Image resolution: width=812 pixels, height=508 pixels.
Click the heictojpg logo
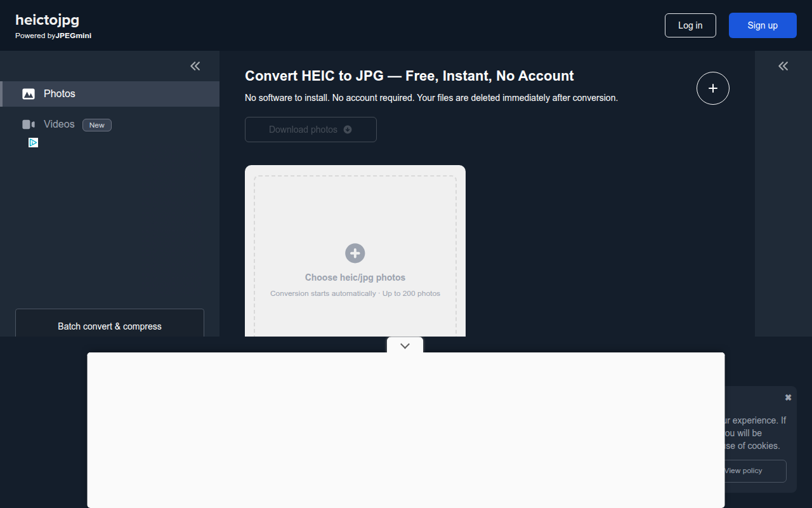tap(48, 20)
